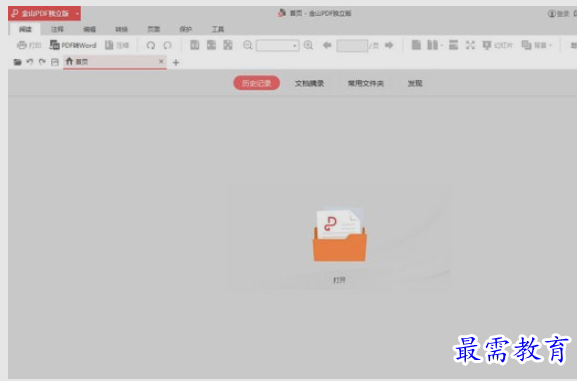Rotate the page clockwise
577x381 pixels.
tap(151, 45)
